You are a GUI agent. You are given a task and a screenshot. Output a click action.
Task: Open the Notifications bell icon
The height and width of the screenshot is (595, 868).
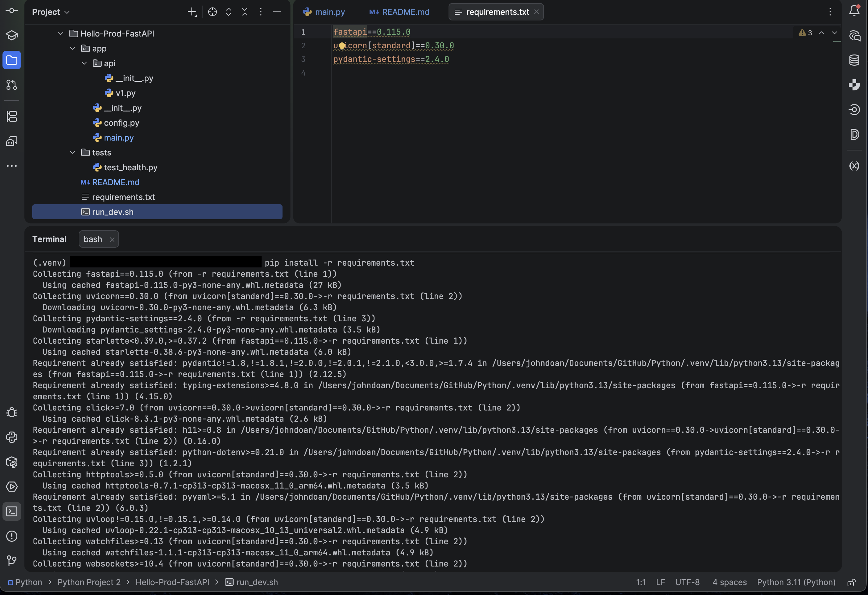point(854,11)
